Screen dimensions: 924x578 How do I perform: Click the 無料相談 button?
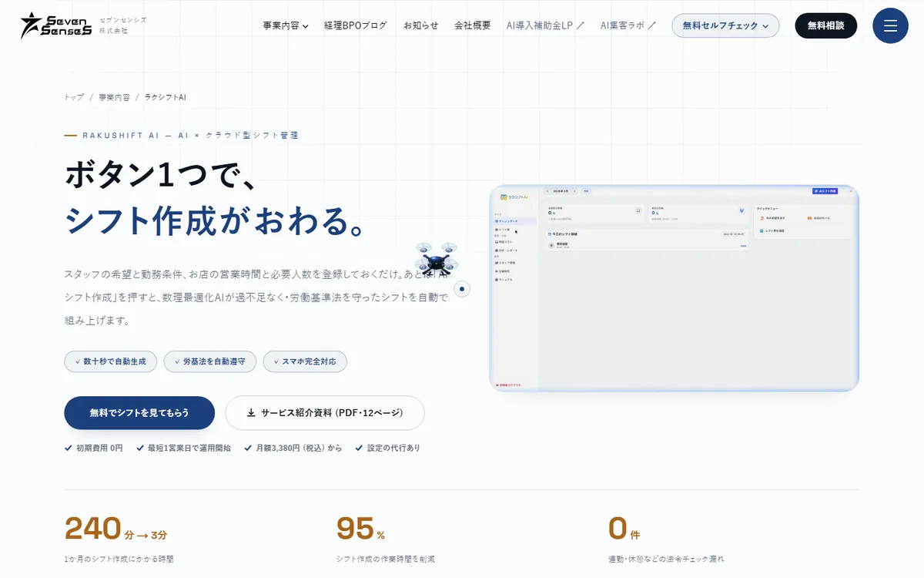pyautogui.click(x=826, y=25)
